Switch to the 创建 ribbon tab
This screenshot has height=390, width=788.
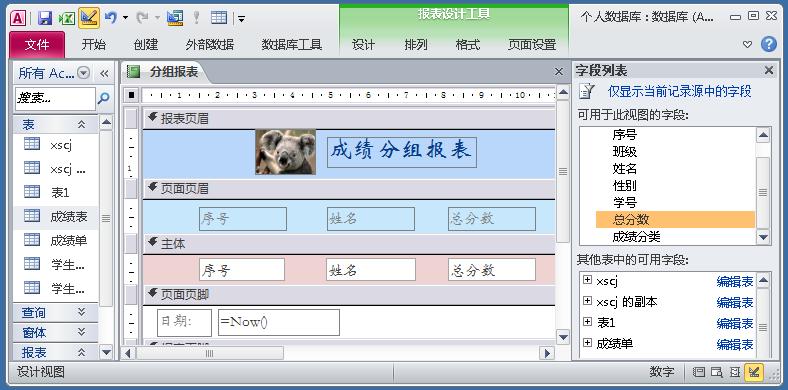point(146,44)
